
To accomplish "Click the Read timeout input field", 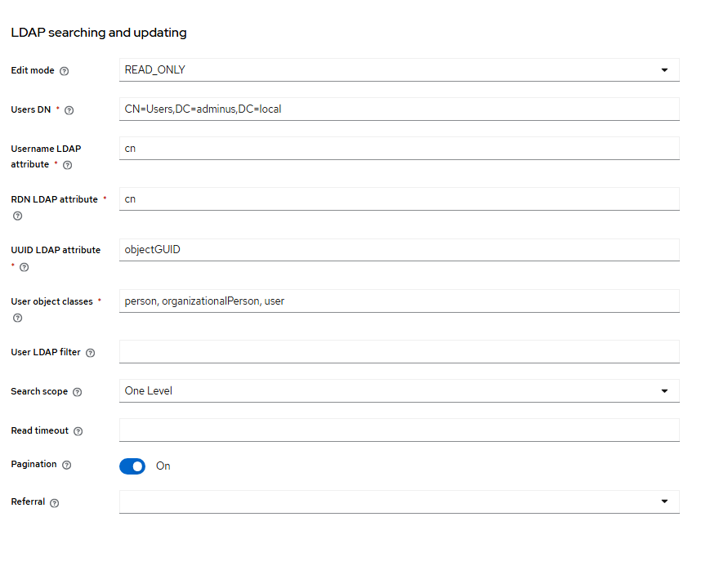I will click(399, 430).
